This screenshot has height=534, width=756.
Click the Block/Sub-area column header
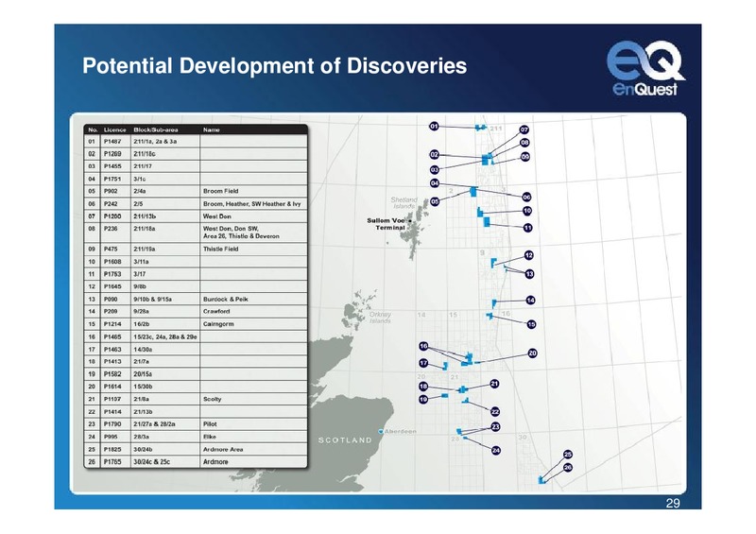[156, 129]
